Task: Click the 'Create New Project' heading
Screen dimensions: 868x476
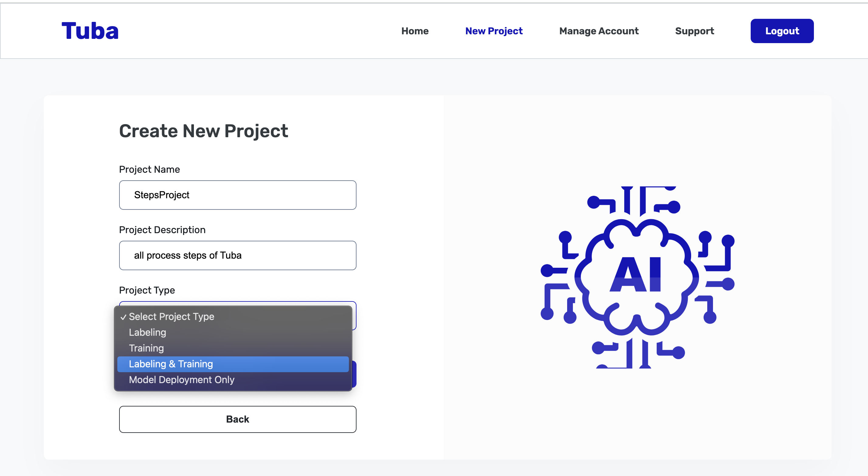Action: [204, 131]
